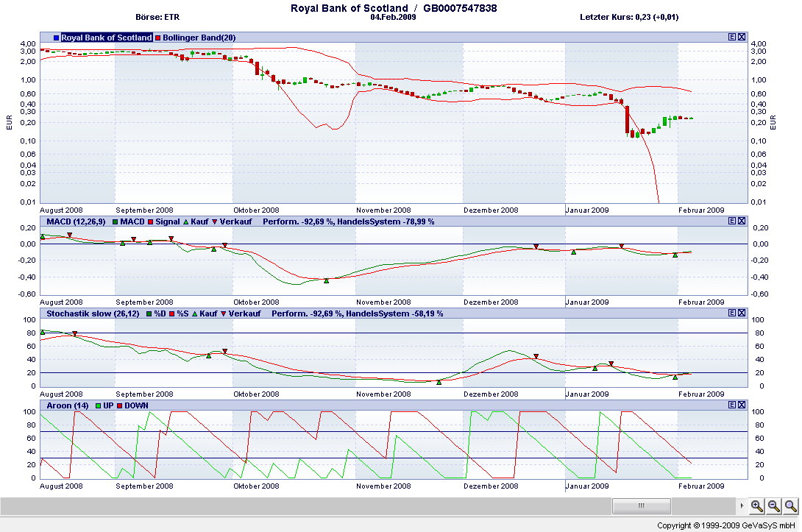Viewport: 802px width, 532px height.
Task: Click the Stochastik 'HandelsSystem -58,19 %' performance text
Action: point(394,313)
